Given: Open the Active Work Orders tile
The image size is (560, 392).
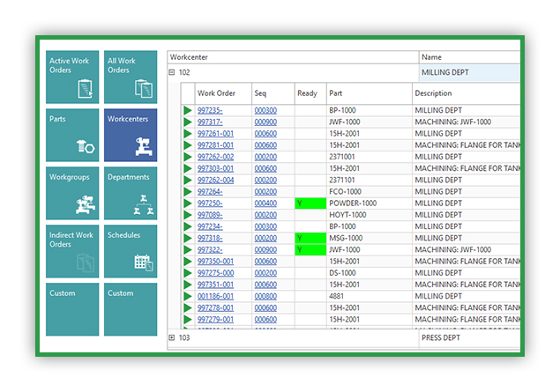Looking at the screenshot, I should 72,77.
